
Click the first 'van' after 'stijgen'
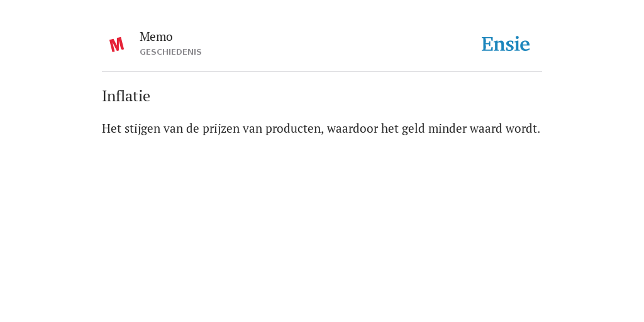pos(173,129)
